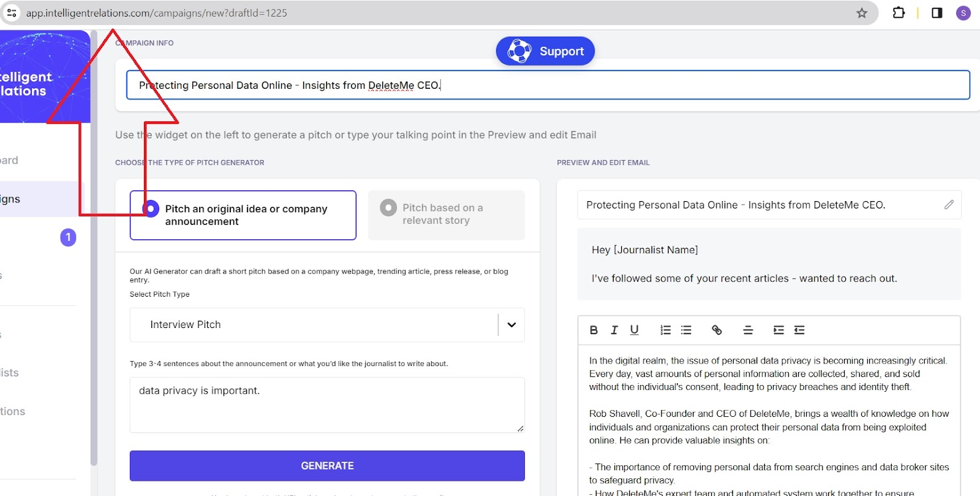This screenshot has height=496, width=980.
Task: Click the email body text editor
Action: tap(769, 421)
